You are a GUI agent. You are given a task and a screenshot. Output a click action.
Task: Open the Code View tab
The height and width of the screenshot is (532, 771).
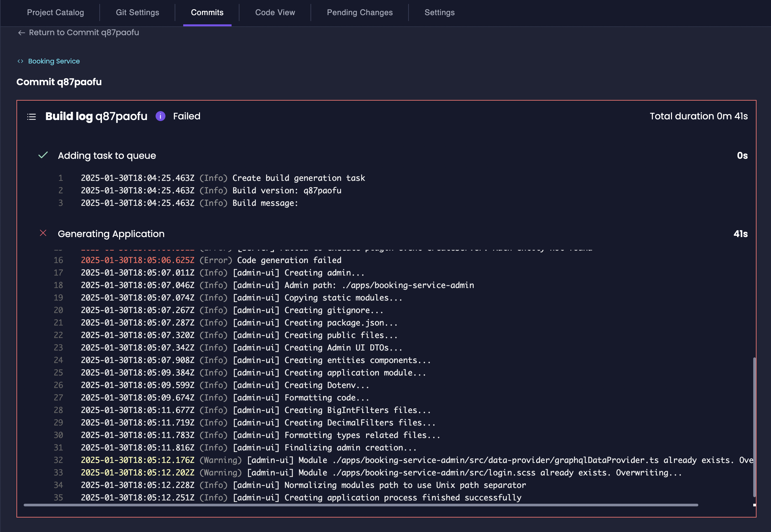click(x=275, y=13)
